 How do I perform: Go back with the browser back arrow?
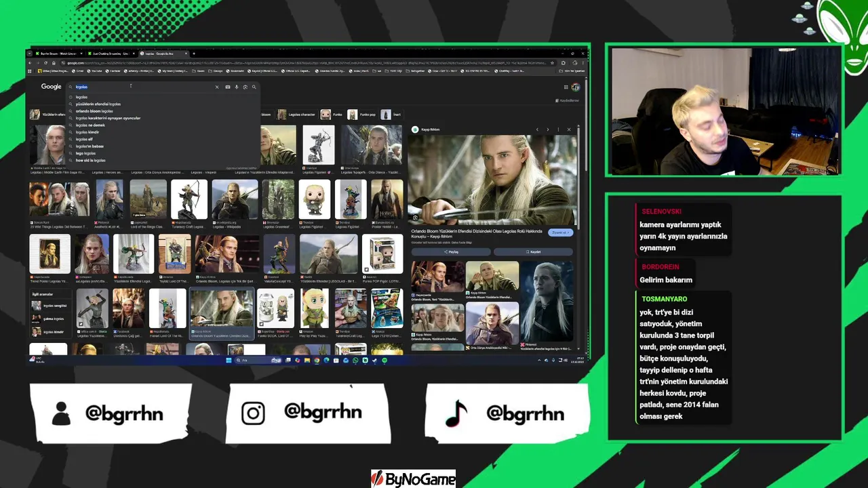click(x=30, y=63)
